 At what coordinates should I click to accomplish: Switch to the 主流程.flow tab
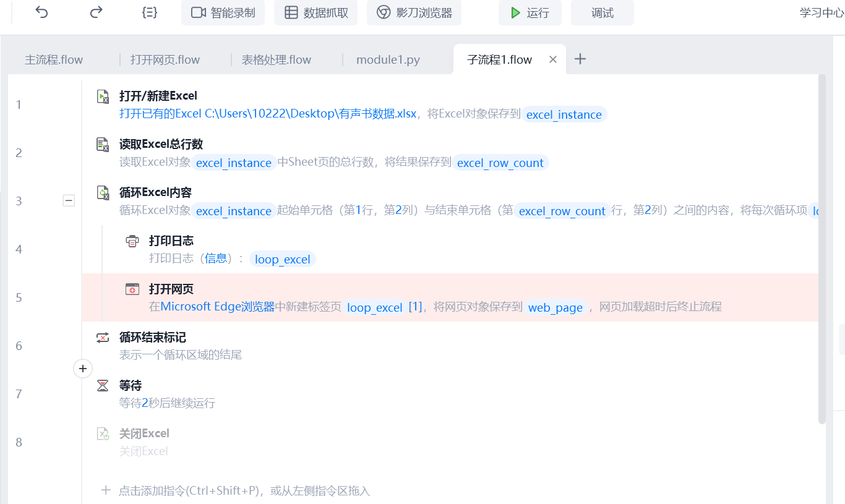point(54,60)
